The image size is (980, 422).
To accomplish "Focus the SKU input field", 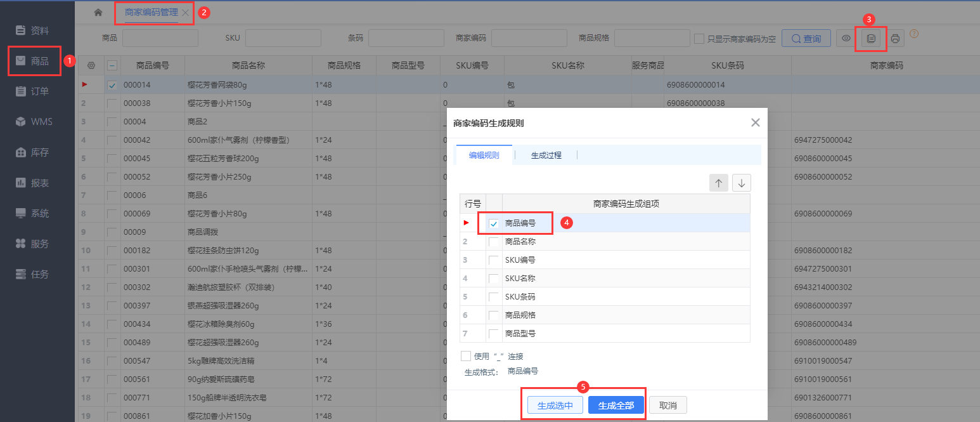I will click(x=283, y=38).
